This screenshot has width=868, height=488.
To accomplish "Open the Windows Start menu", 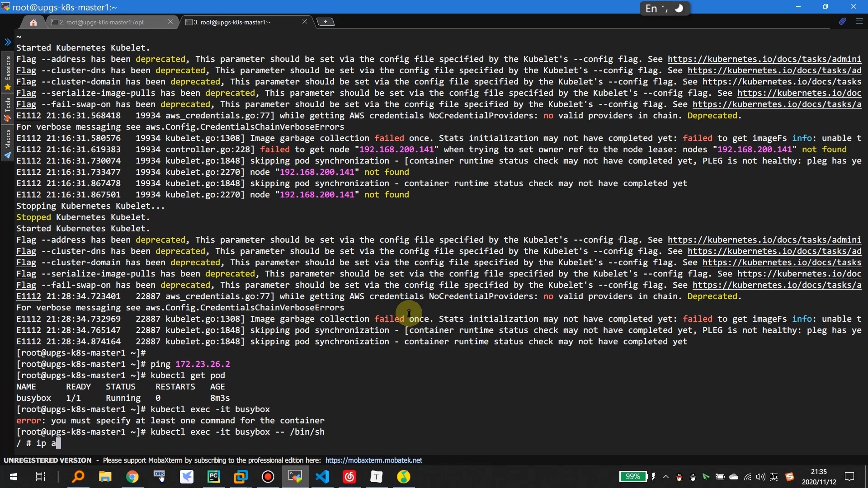I will (14, 477).
